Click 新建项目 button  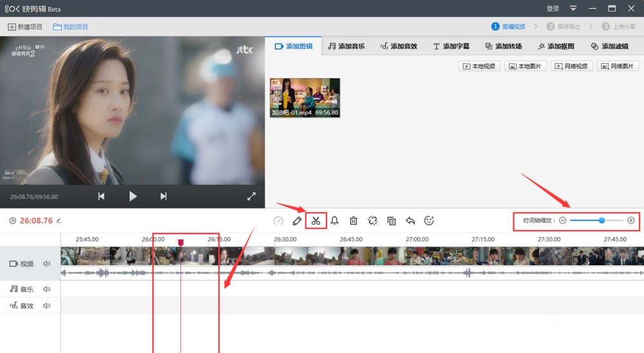coord(25,27)
